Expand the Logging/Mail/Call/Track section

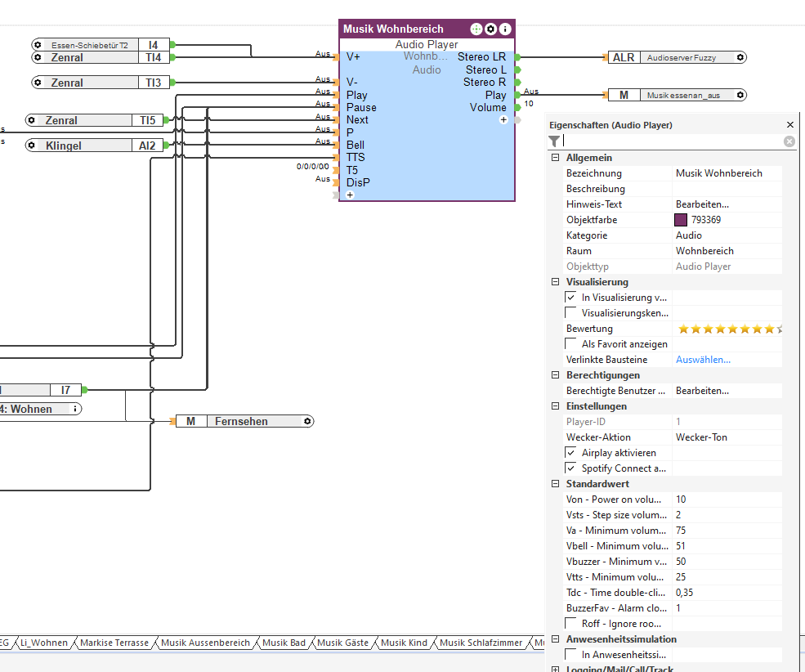click(x=556, y=670)
